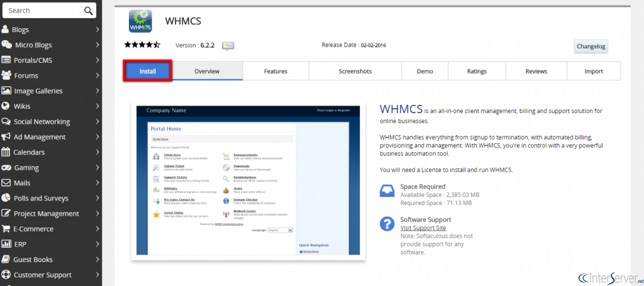Click the Changelog button
This screenshot has width=644, height=286.
tap(591, 47)
